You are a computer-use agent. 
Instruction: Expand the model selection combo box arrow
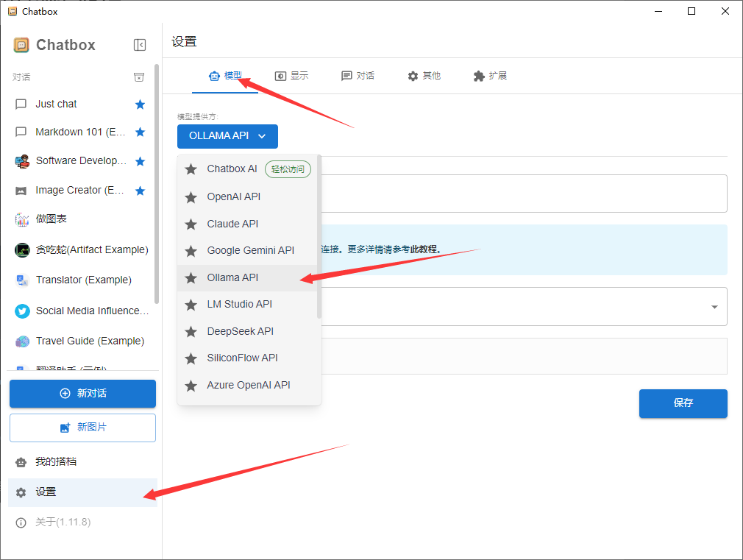[714, 307]
